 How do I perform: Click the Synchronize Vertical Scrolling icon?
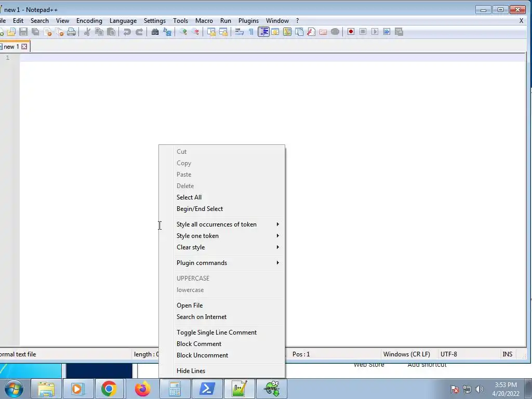click(x=211, y=32)
